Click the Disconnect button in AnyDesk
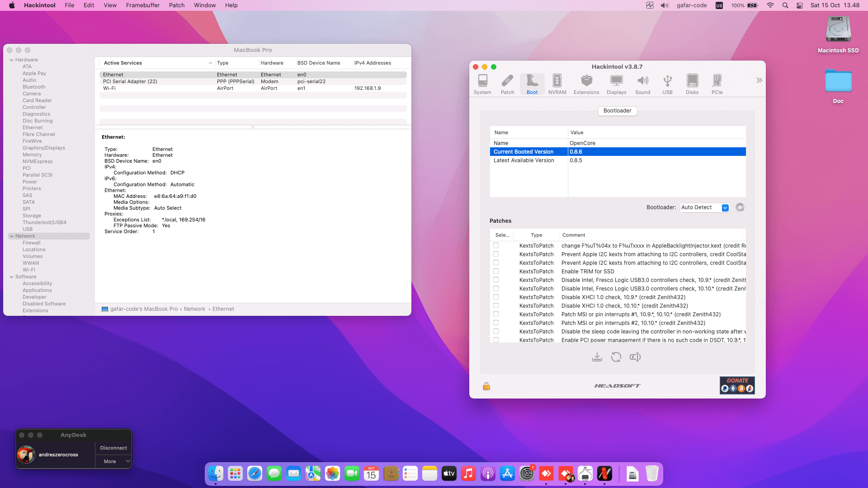The image size is (868, 488). [x=113, y=448]
